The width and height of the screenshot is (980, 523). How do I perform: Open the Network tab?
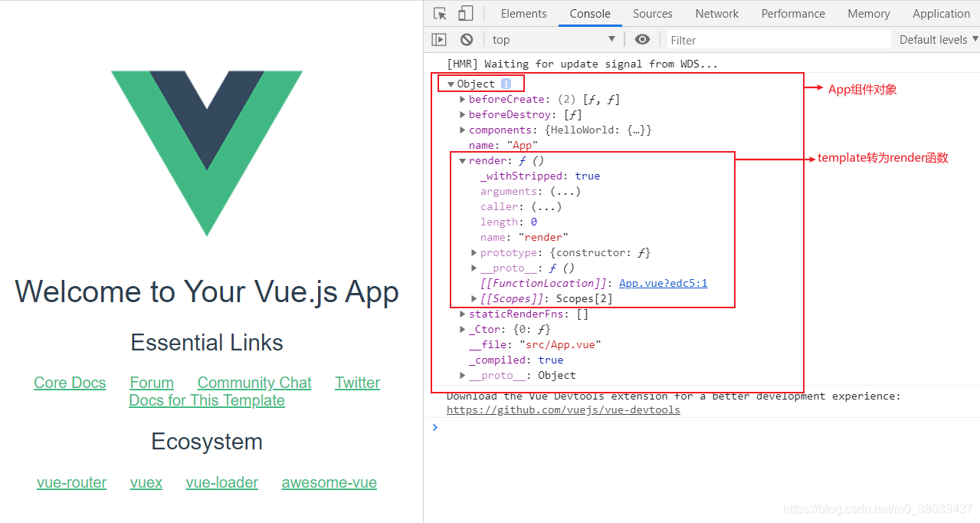[716, 13]
